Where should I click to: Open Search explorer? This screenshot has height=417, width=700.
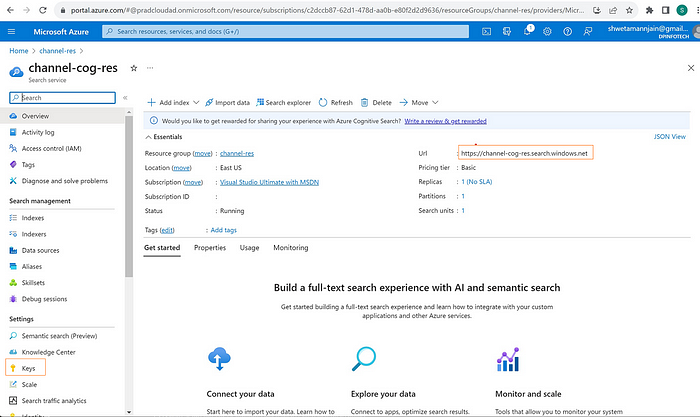283,103
